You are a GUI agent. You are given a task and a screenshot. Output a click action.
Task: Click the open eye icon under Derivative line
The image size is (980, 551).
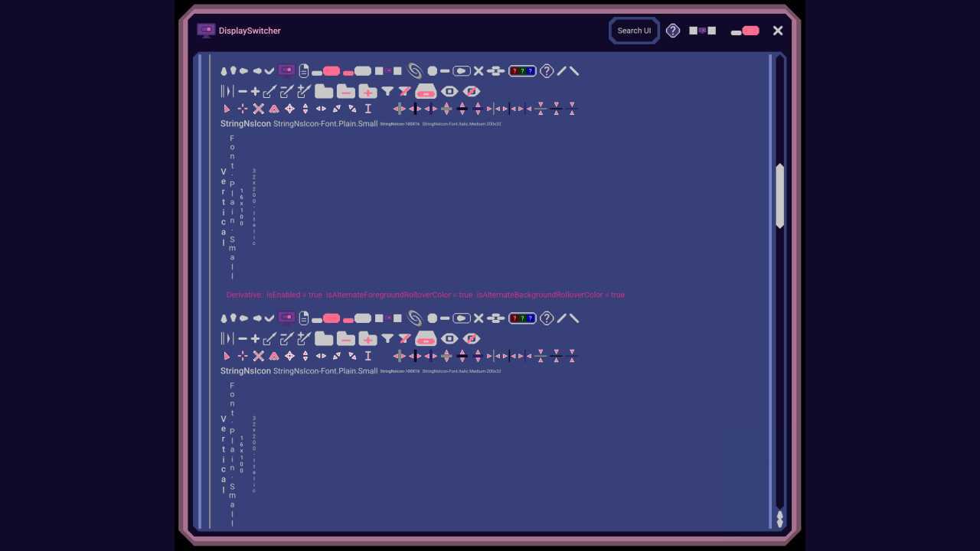[449, 338]
